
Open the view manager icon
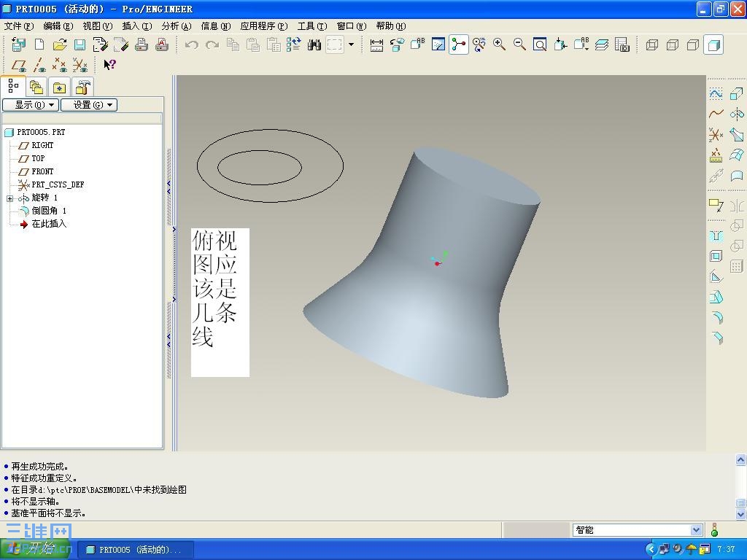tap(622, 44)
